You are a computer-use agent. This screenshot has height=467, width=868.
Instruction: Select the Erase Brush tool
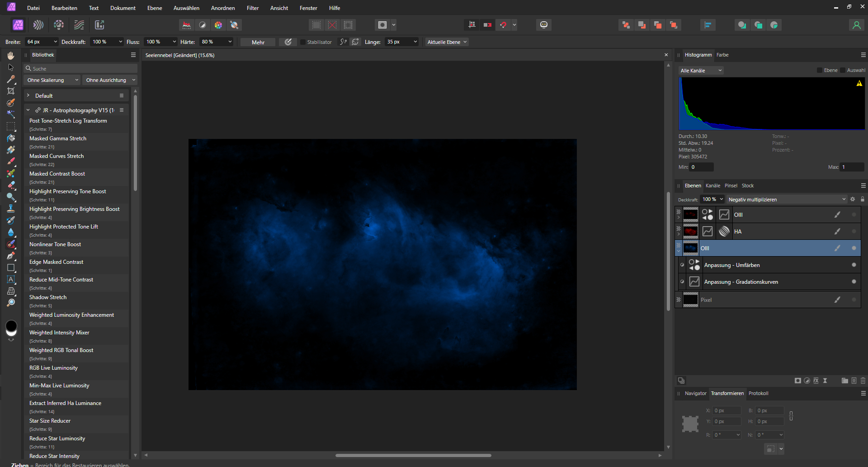(11, 185)
